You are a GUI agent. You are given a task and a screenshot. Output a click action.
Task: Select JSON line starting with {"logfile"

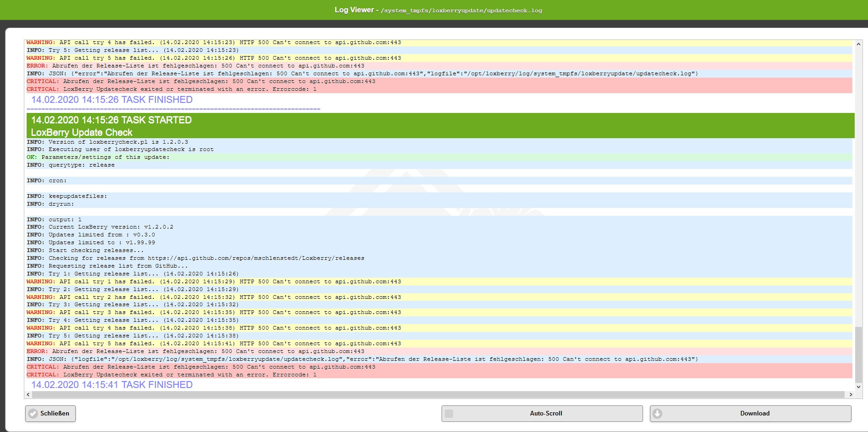tap(439, 359)
